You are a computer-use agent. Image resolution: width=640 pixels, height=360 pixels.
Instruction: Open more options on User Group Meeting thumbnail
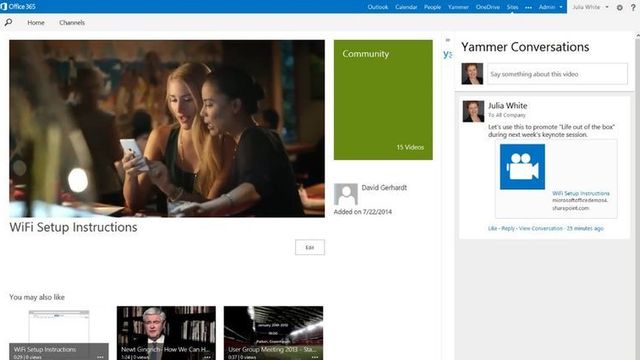[x=315, y=357]
